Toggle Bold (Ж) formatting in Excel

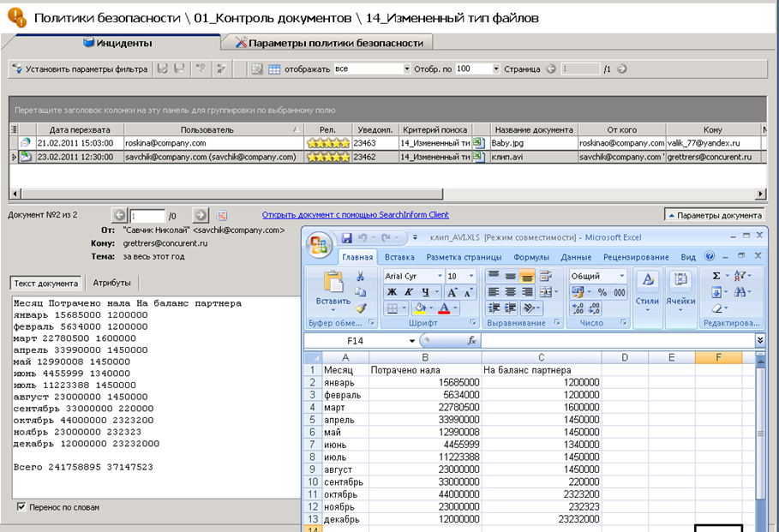coord(392,292)
